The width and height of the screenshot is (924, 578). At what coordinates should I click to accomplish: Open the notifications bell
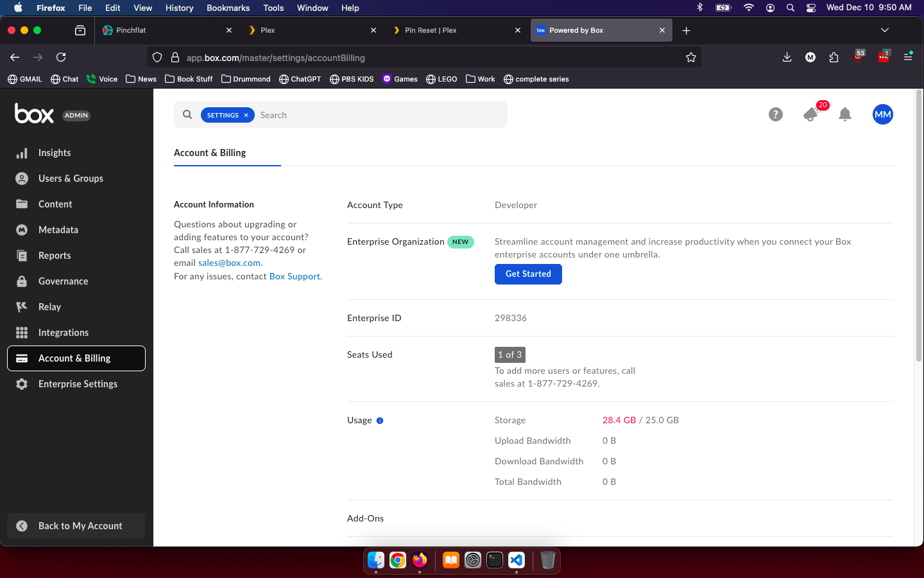pos(845,114)
